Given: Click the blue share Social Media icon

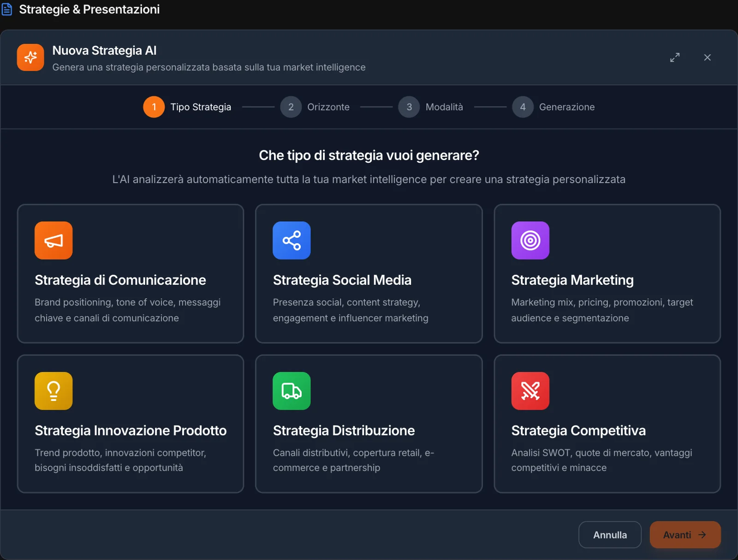Looking at the screenshot, I should tap(292, 240).
